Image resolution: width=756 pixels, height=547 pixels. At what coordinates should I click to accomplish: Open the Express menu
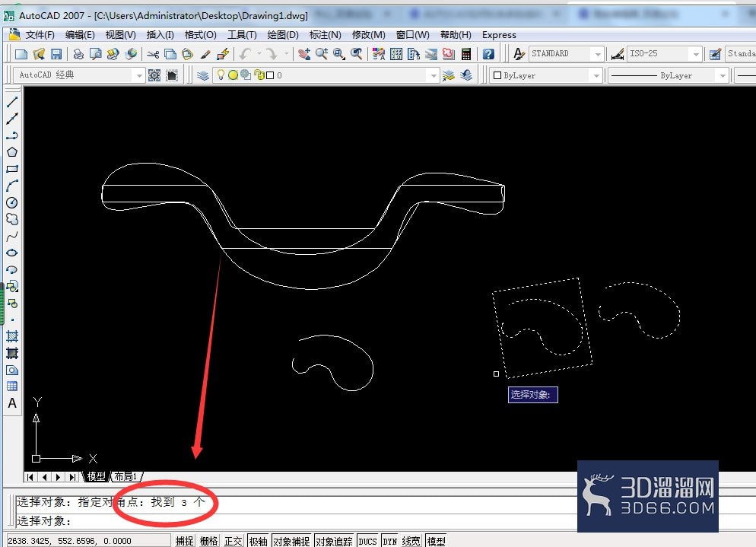[x=499, y=35]
